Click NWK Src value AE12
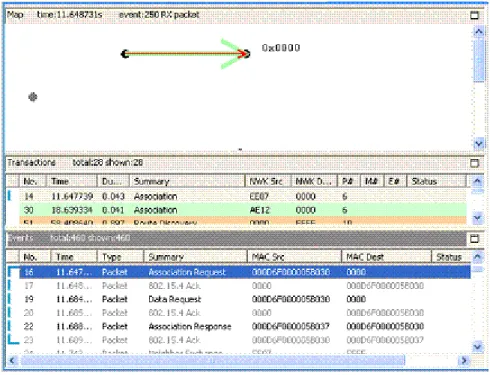This screenshot has width=490, height=375. pos(259,210)
